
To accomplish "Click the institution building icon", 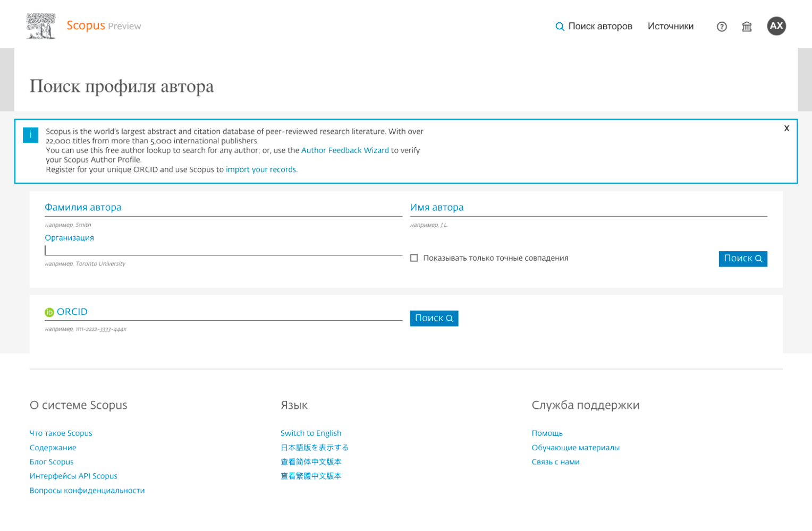I will click(747, 27).
